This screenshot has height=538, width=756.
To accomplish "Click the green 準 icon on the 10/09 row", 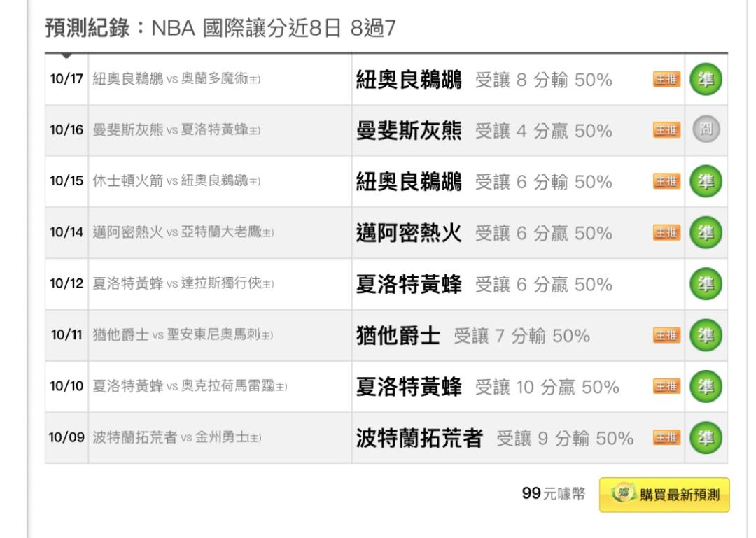I will pyautogui.click(x=706, y=437).
